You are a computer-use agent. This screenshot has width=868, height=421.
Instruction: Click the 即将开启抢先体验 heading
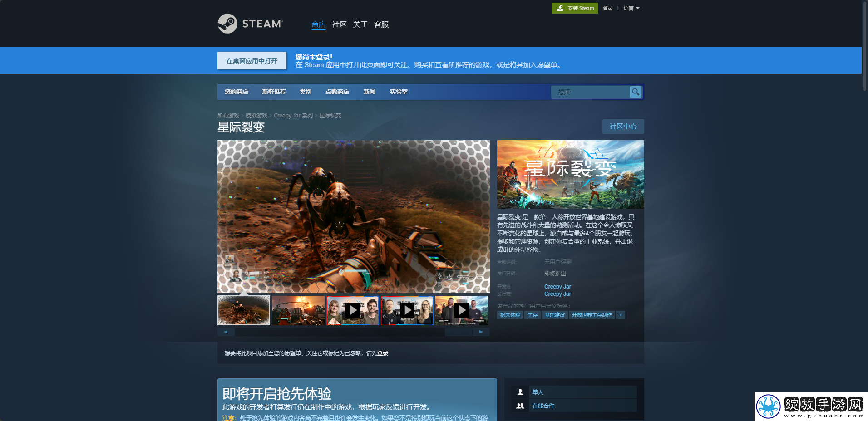pyautogui.click(x=277, y=393)
